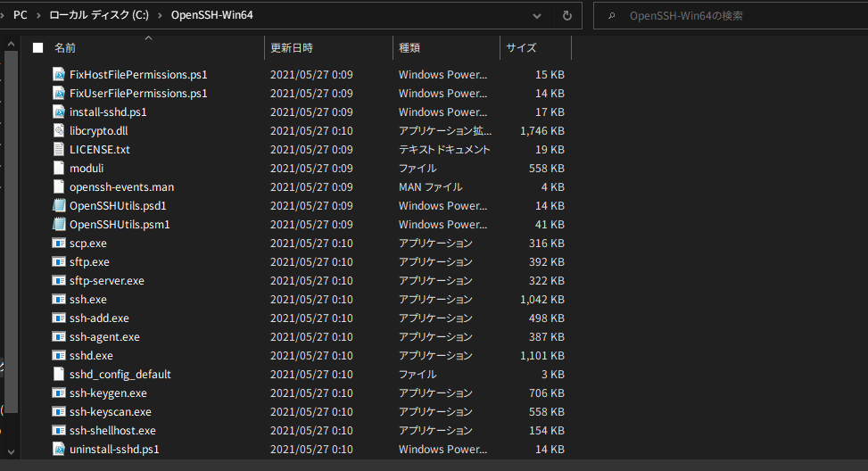Click the libcrypto.dll file icon

59,130
